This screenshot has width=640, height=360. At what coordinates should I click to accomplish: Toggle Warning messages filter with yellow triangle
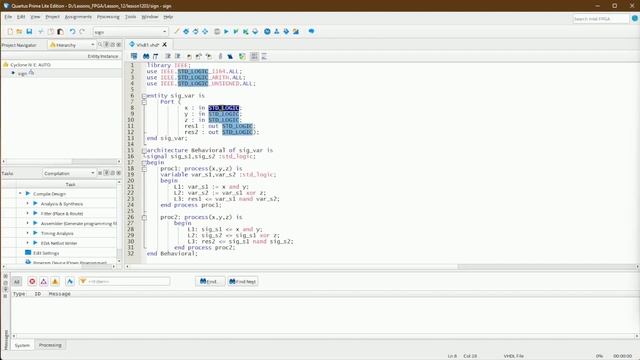(55, 281)
